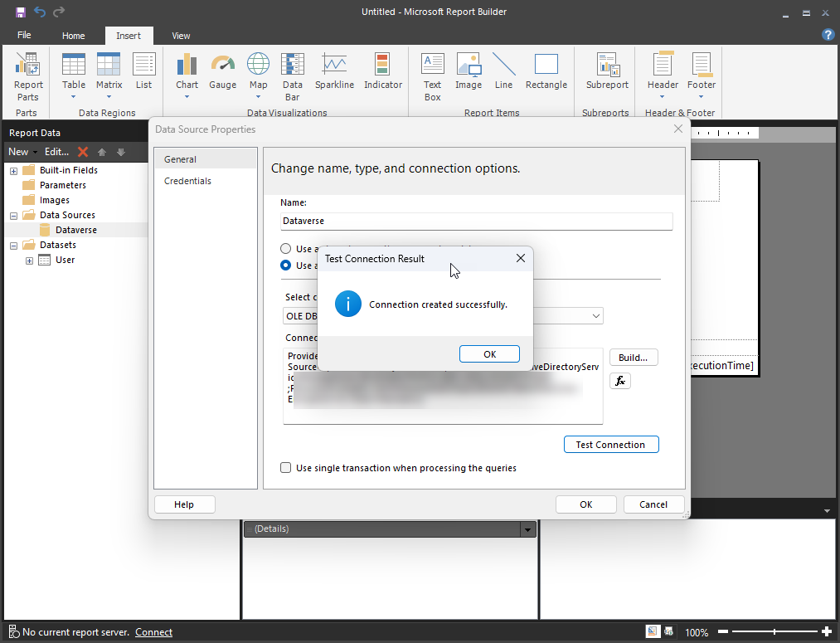Screen dimensions: 840x643
Task: Insert a Gauge visualization
Action: pos(223,71)
